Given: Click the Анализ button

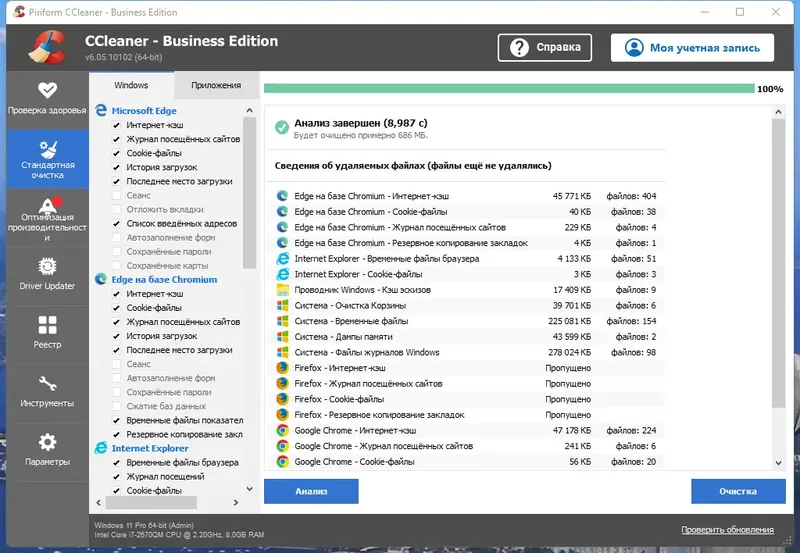Looking at the screenshot, I should coord(311,491).
